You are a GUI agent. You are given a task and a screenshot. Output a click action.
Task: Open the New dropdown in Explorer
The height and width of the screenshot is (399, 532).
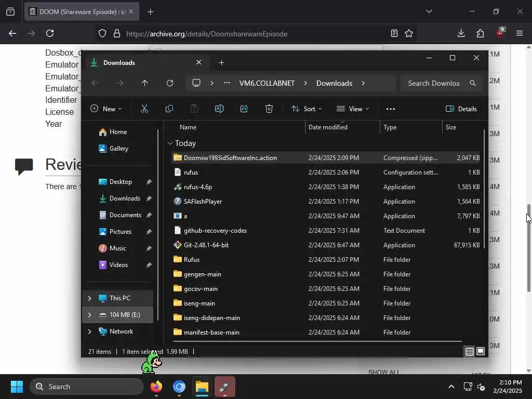tap(106, 109)
